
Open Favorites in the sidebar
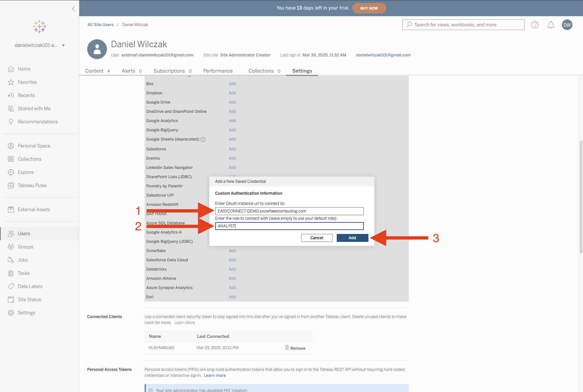(27, 82)
